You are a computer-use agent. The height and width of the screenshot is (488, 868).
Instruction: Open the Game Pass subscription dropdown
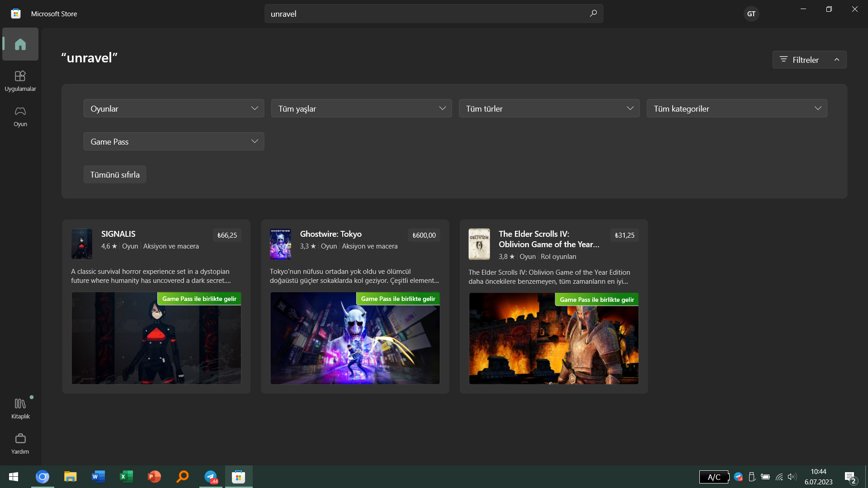pyautogui.click(x=174, y=141)
